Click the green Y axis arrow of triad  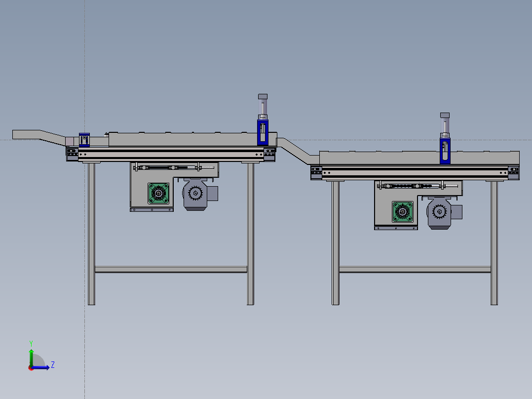click(x=31, y=357)
